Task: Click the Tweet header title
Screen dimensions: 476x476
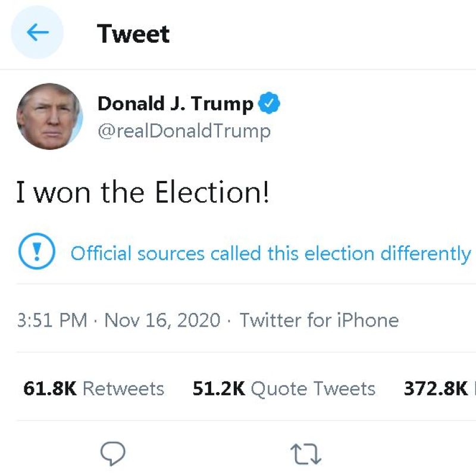Action: (133, 33)
